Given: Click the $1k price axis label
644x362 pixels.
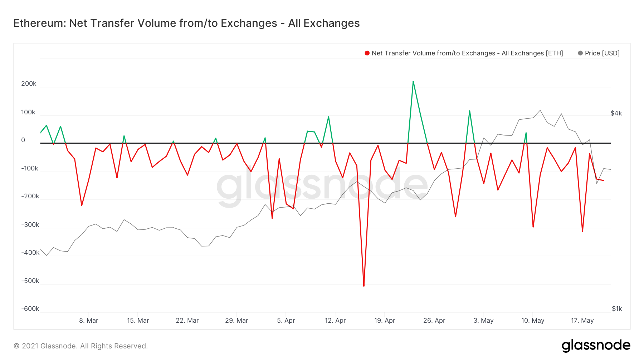Looking at the screenshot, I should point(617,309).
